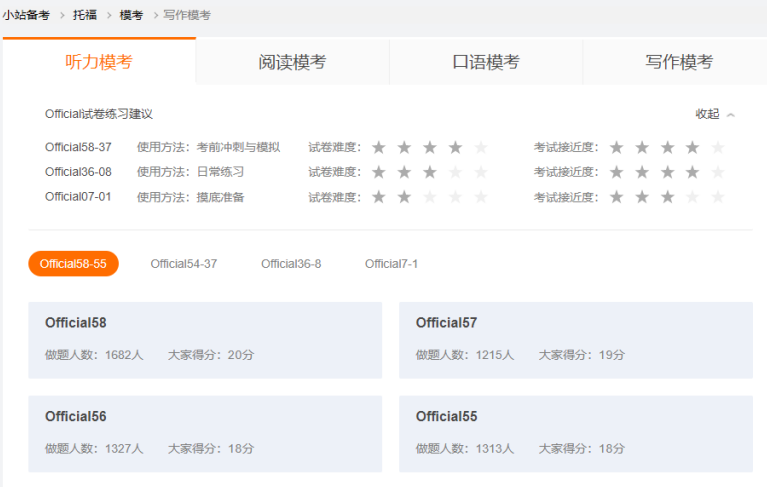The width and height of the screenshot is (767, 487).
Task: Click 做题人数: 1682人 on Official58
Action: tap(94, 354)
